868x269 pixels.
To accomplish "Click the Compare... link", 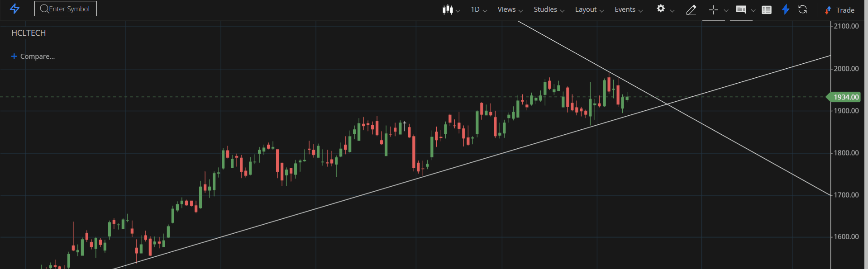I will (38, 57).
